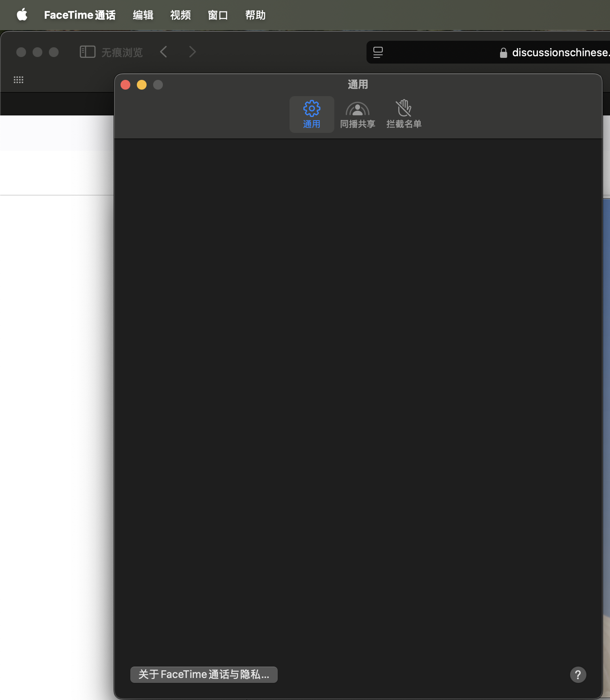
Task: Open the 视频 menu
Action: point(180,15)
